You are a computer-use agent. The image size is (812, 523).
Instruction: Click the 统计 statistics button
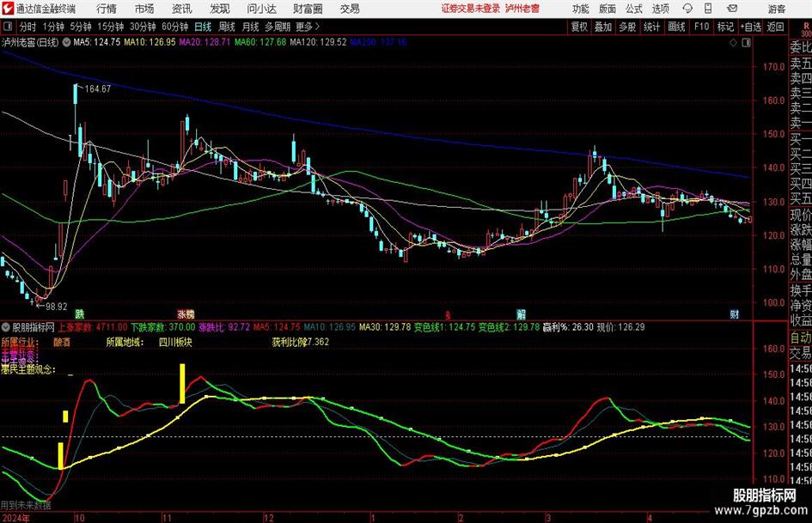[x=651, y=27]
